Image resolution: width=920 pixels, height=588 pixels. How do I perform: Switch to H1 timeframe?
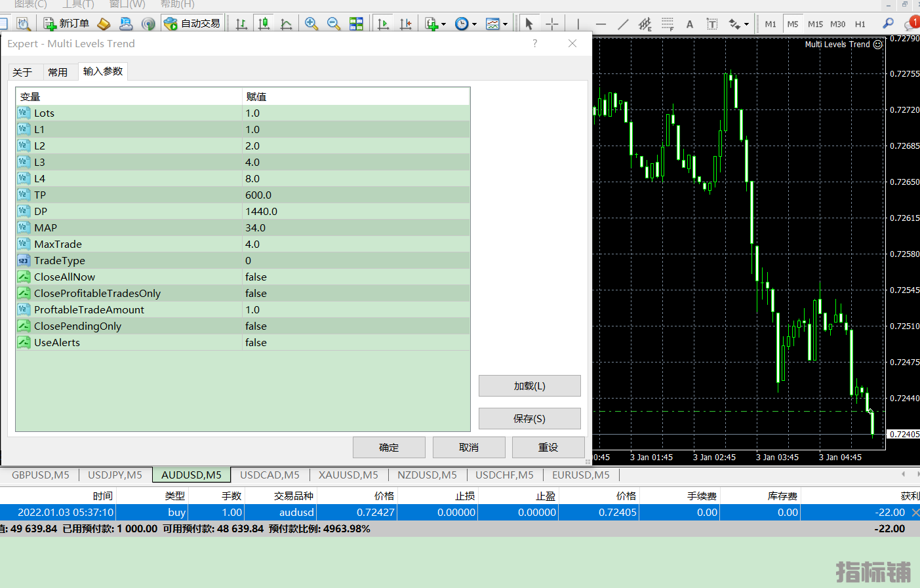click(x=860, y=24)
